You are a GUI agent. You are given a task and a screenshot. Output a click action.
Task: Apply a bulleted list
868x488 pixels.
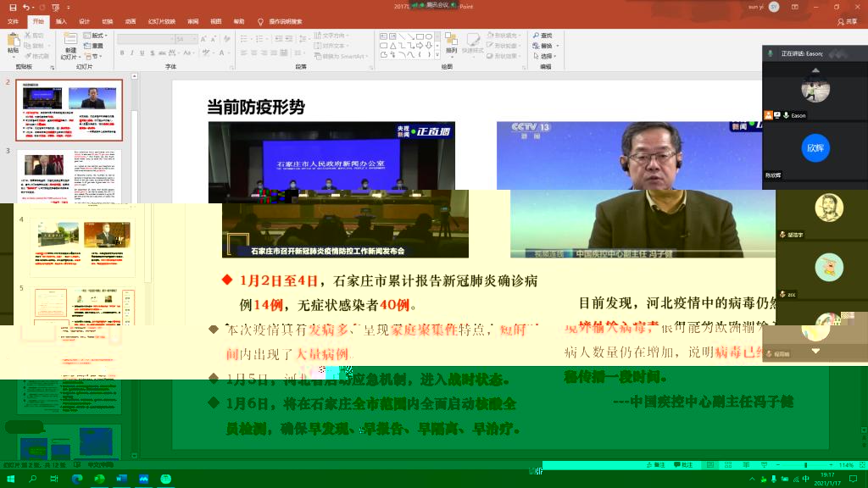[x=245, y=39]
